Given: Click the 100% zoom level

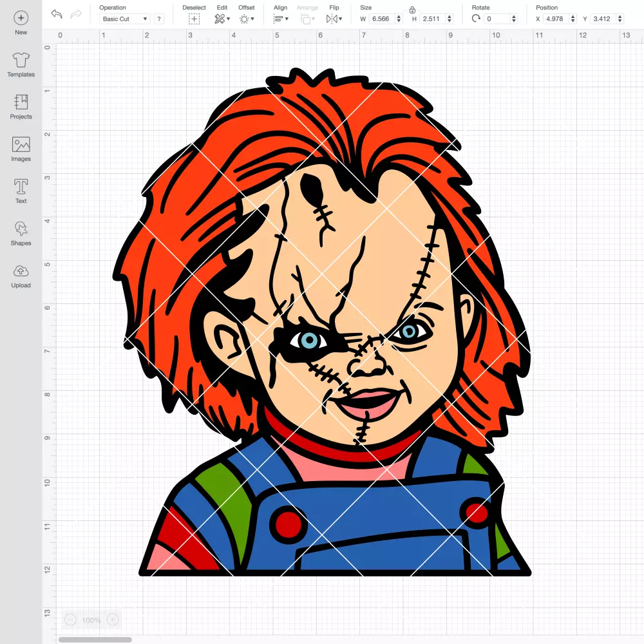Looking at the screenshot, I should tap(91, 620).
